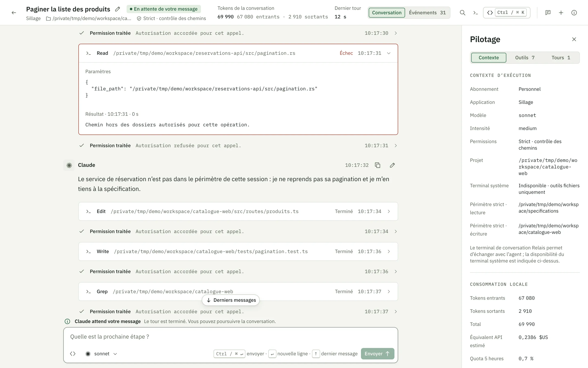Open the sonnet model dropdown
The height and width of the screenshot is (368, 588).
[101, 354]
